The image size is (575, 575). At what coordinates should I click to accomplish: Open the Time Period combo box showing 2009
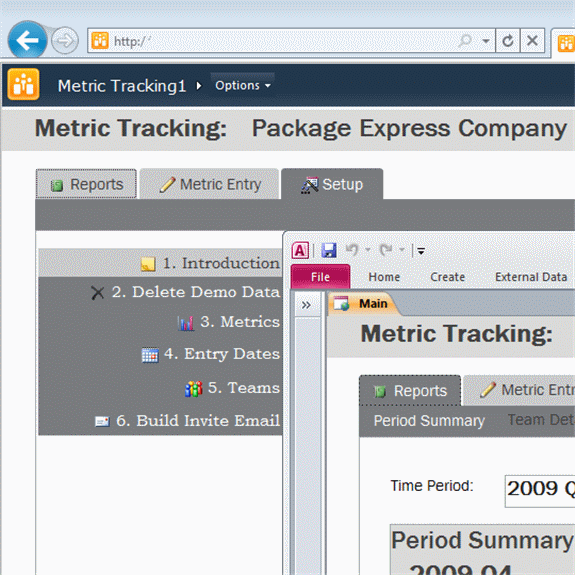pos(540,491)
